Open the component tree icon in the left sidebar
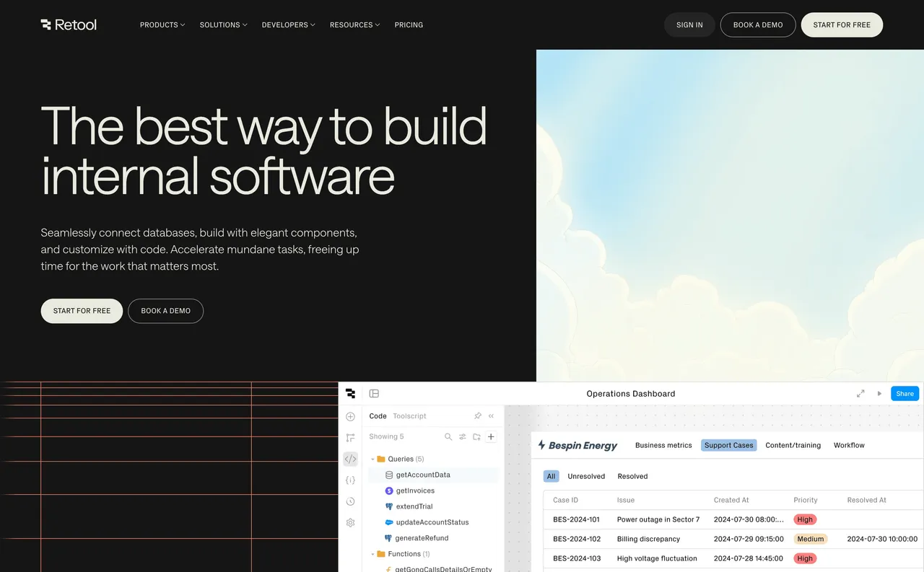Viewport: 924px width, 572px height. click(x=351, y=437)
